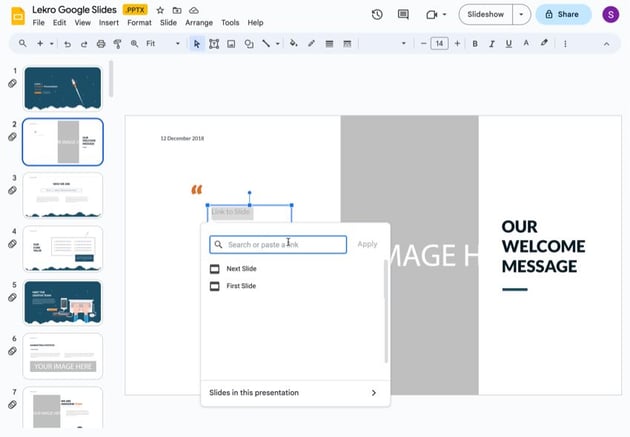This screenshot has width=630, height=437.
Task: Select slide 1 thumbnail
Action: click(x=63, y=88)
